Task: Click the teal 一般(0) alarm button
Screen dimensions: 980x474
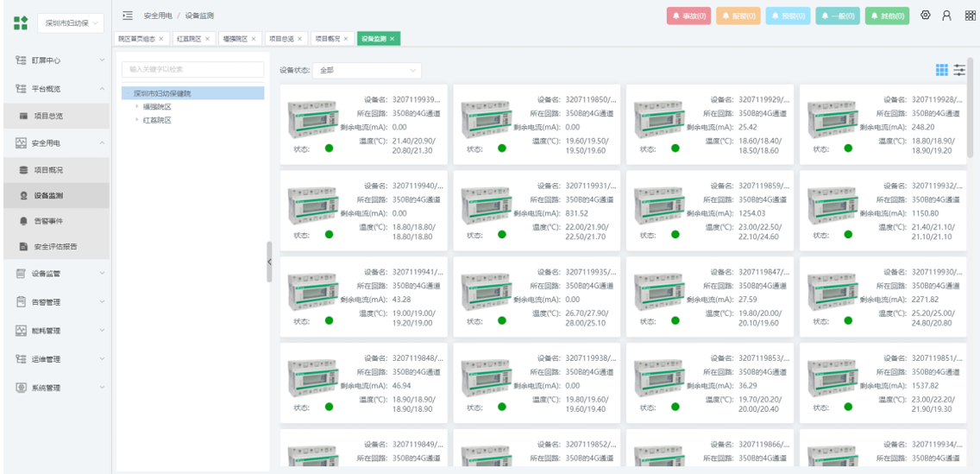Action: (839, 16)
